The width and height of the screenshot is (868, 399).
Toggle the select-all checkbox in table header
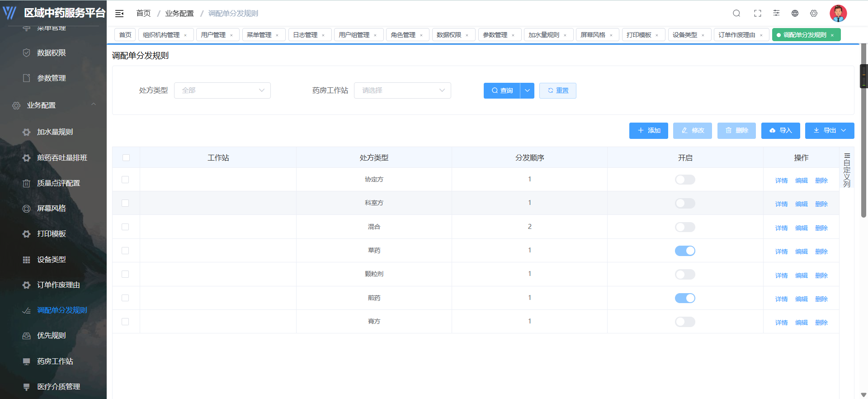coord(126,157)
